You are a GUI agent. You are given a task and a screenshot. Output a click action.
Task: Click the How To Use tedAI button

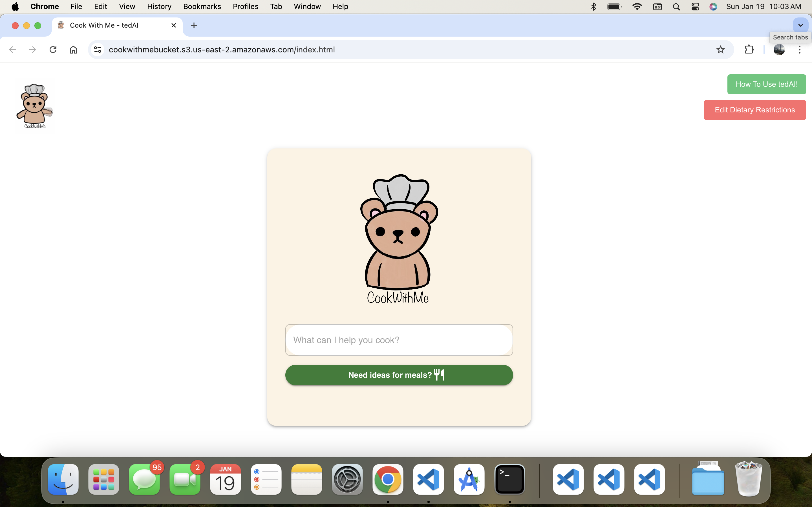point(766,84)
